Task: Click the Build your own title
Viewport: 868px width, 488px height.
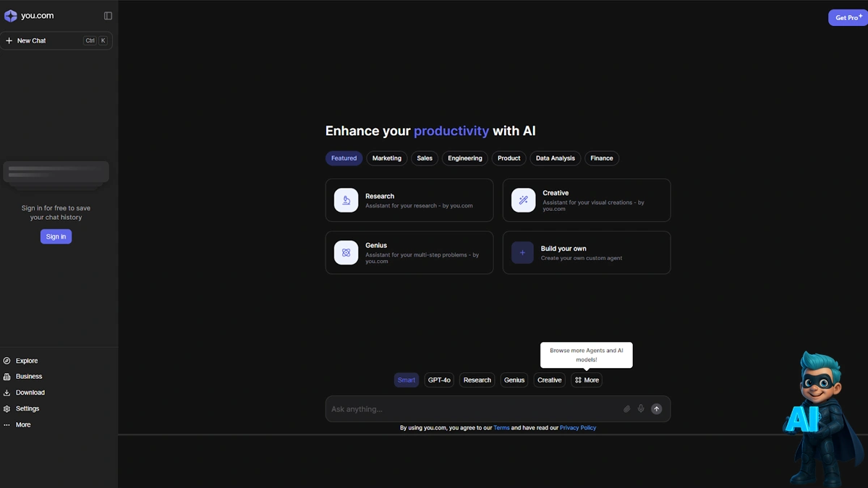Action: click(563, 249)
